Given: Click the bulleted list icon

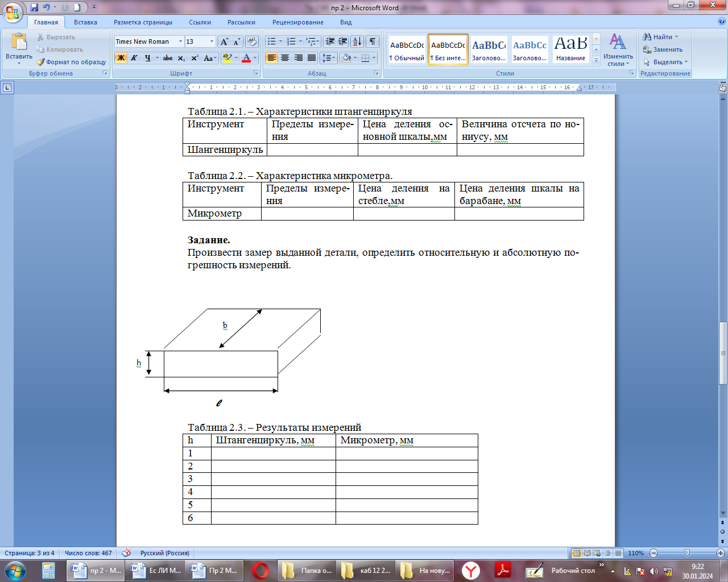Looking at the screenshot, I should pos(272,41).
